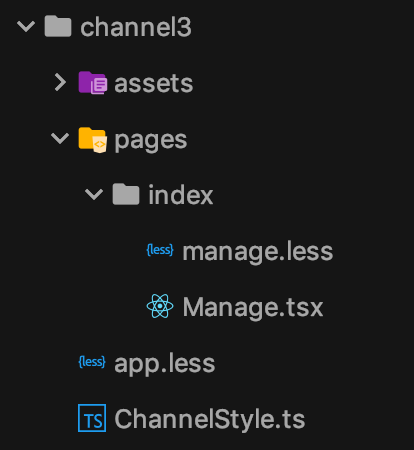Viewport: 414px width, 450px height.
Task: Click the less icon beside manage.less
Action: tap(160, 250)
